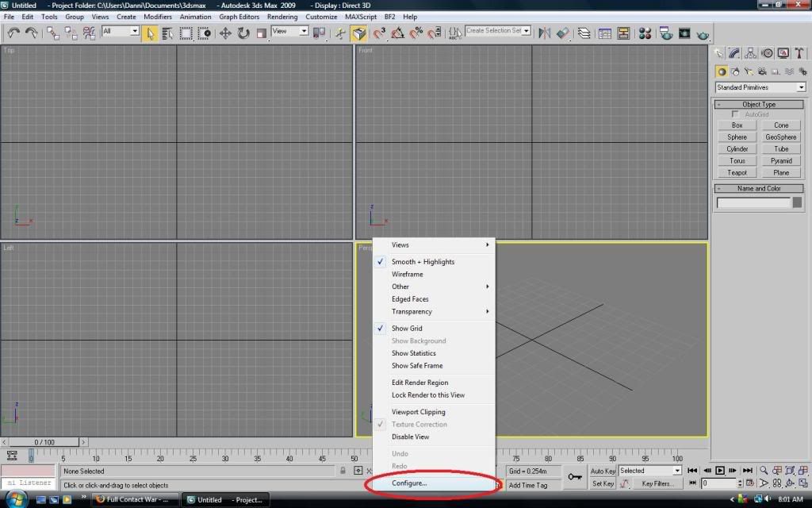The image size is (812, 508).
Task: Uncheck Smooth + Highlights shading mode
Action: (x=423, y=262)
